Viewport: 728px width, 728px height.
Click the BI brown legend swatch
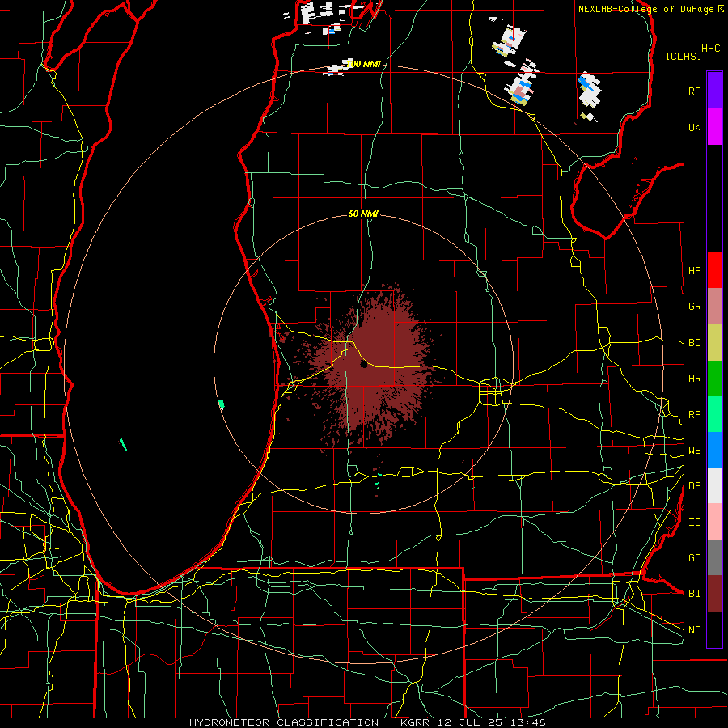(x=714, y=594)
